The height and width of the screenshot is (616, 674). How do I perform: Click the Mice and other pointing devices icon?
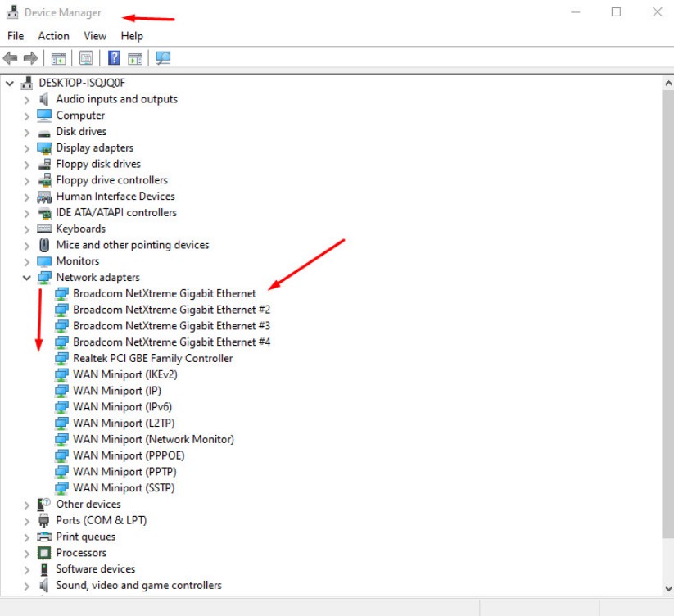44,245
